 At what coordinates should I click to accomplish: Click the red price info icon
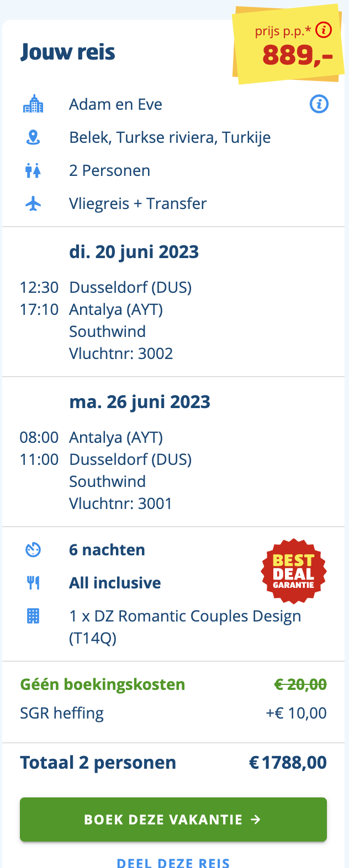click(324, 30)
